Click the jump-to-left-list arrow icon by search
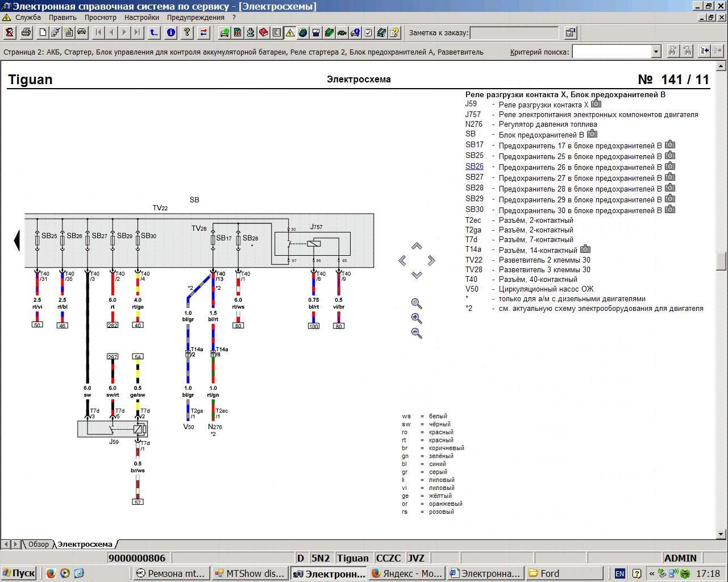This screenshot has width=728, height=582. pos(704,51)
